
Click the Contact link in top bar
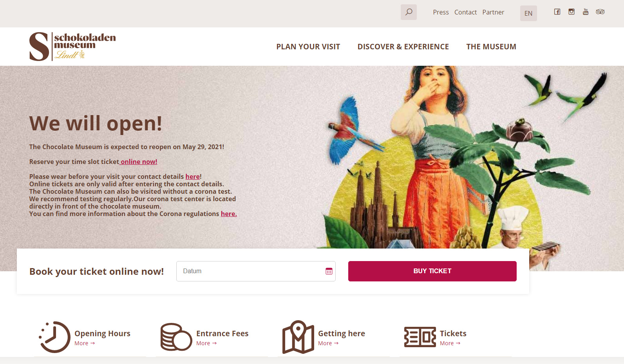click(x=465, y=12)
